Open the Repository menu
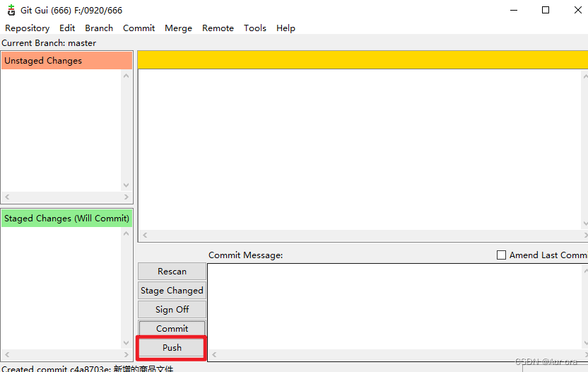This screenshot has width=588, height=372. click(x=27, y=28)
